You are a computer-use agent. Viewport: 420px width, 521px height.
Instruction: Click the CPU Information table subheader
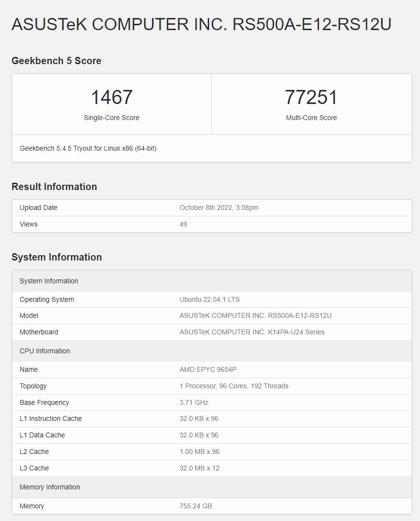pyautogui.click(x=45, y=351)
